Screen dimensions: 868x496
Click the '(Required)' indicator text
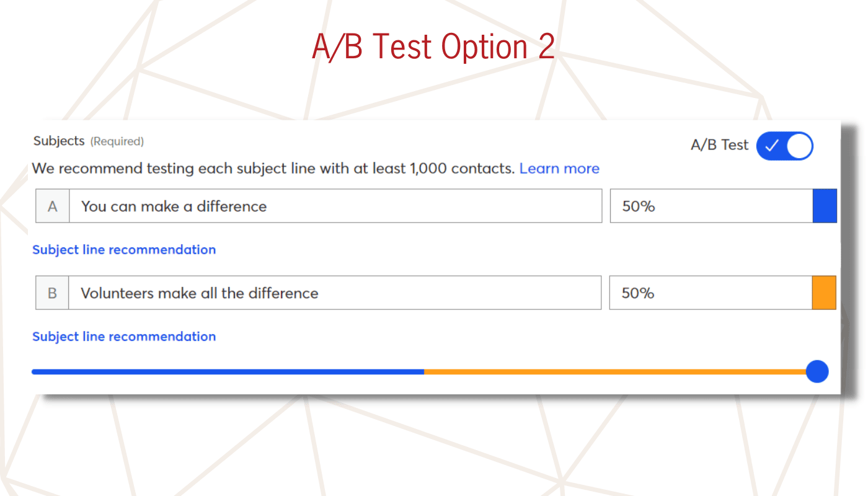(117, 141)
